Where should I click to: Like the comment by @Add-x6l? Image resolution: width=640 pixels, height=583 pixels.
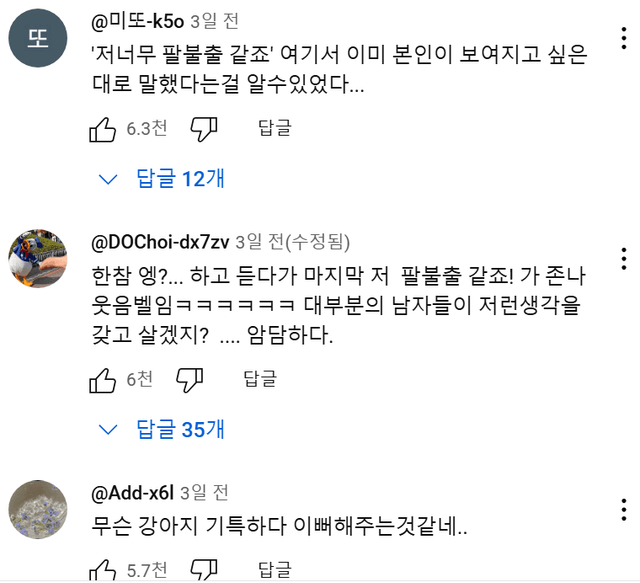pos(103,571)
